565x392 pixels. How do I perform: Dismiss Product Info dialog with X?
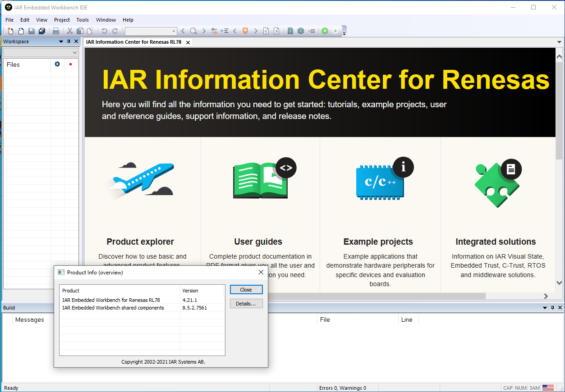pyautogui.click(x=261, y=272)
